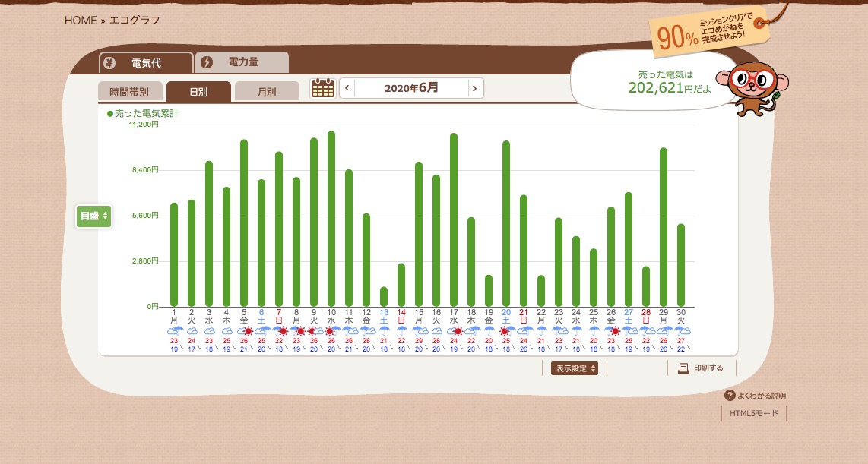Click the bar for June 13
The image size is (868, 464).
384,296
